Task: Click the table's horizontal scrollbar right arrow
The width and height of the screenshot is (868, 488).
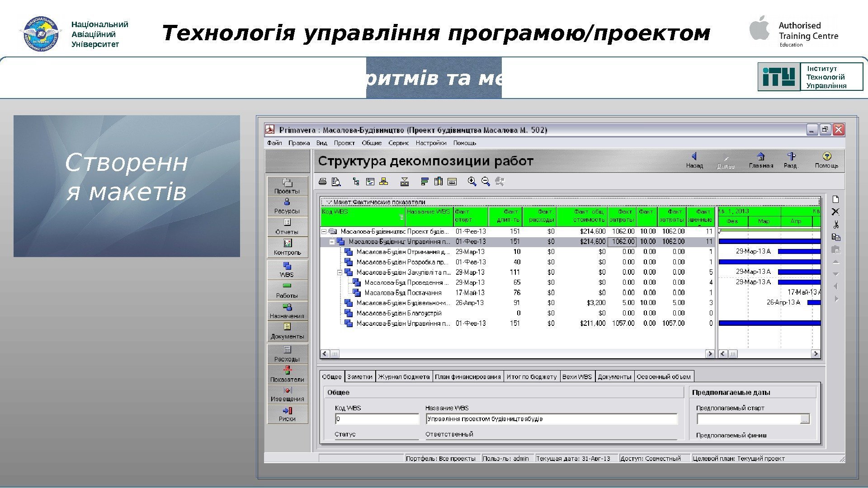Action: tap(710, 354)
